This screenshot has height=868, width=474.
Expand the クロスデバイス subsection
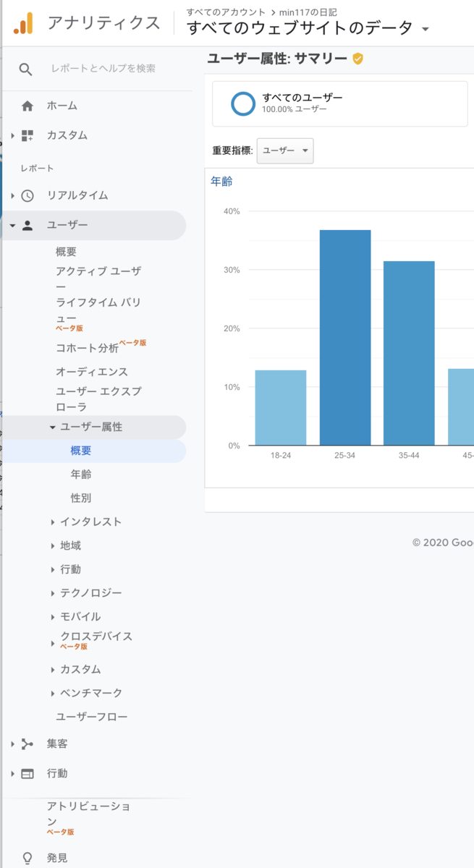53,642
